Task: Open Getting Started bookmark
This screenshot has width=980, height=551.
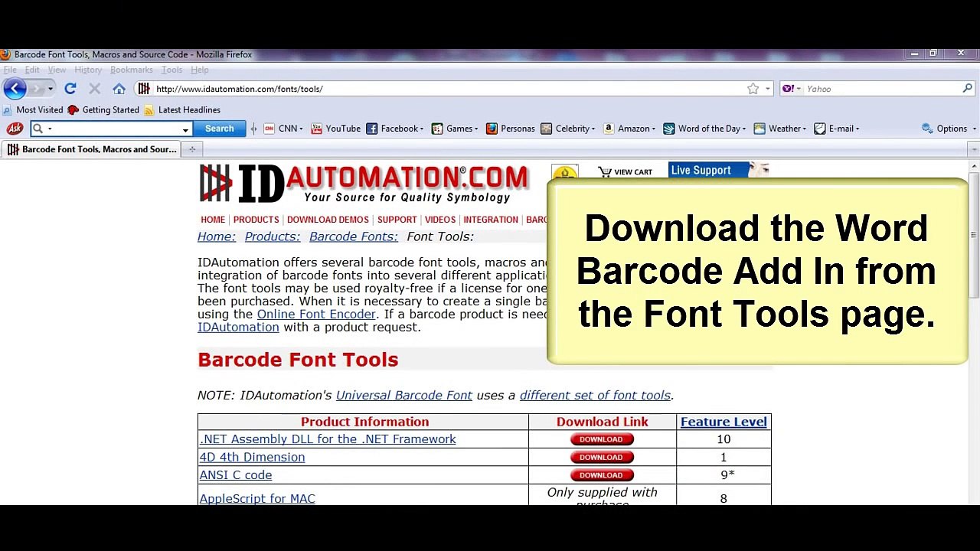Action: pos(103,109)
